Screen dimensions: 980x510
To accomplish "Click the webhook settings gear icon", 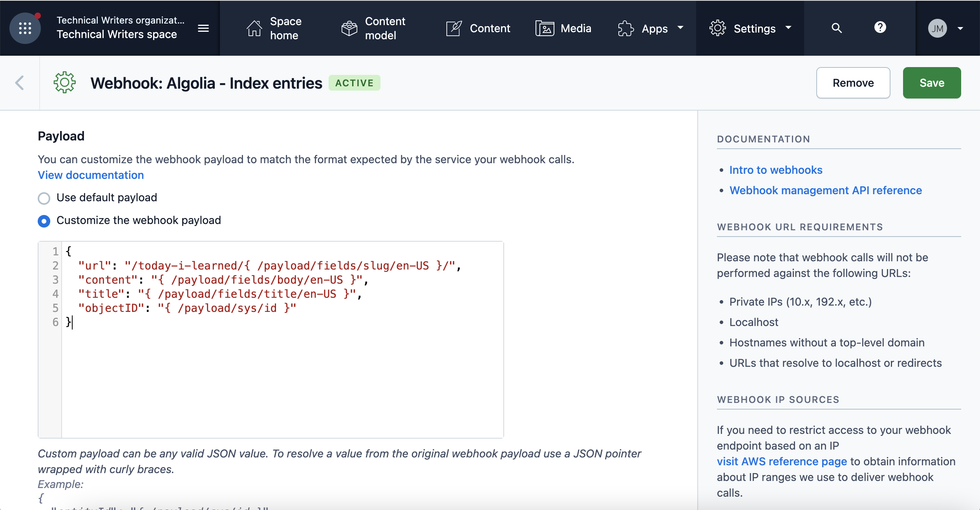I will click(x=65, y=82).
